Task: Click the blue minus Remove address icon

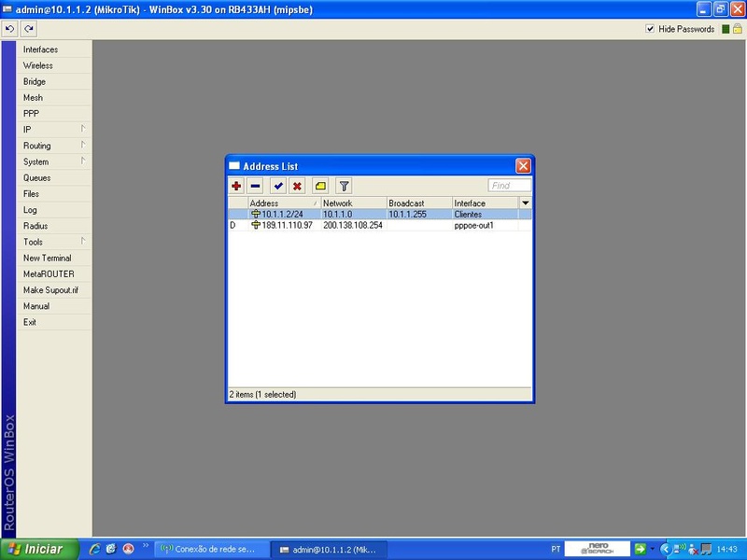Action: [255, 186]
